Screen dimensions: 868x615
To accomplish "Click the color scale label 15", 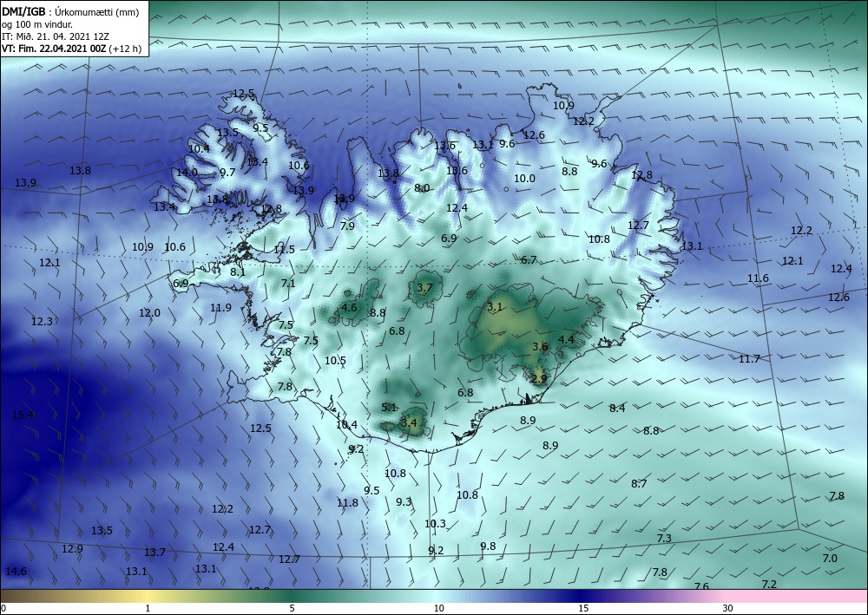I will [583, 608].
